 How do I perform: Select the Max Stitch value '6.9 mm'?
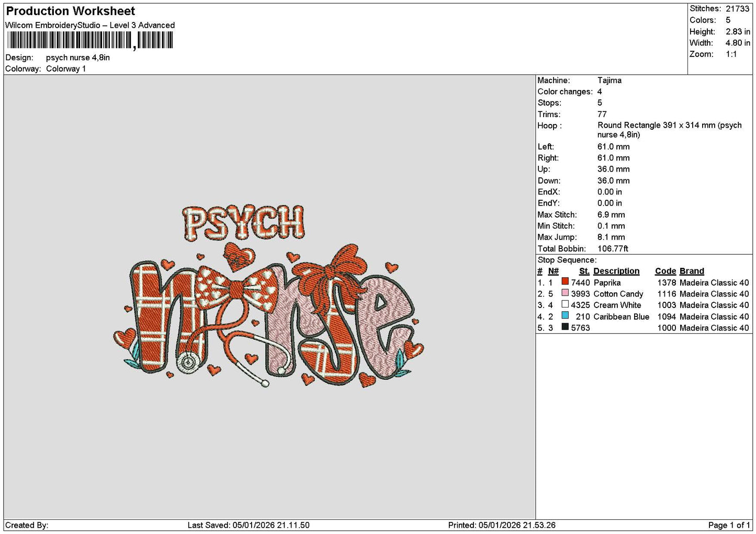pos(611,214)
